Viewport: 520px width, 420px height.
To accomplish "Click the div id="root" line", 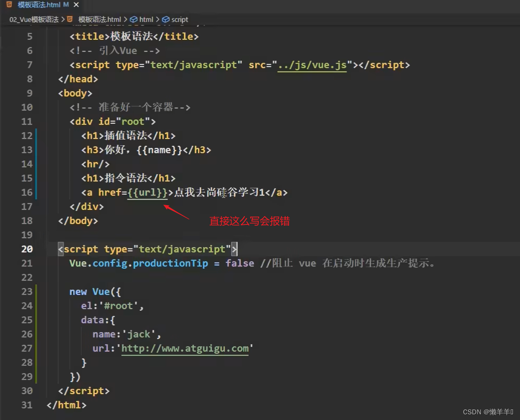I will [113, 121].
